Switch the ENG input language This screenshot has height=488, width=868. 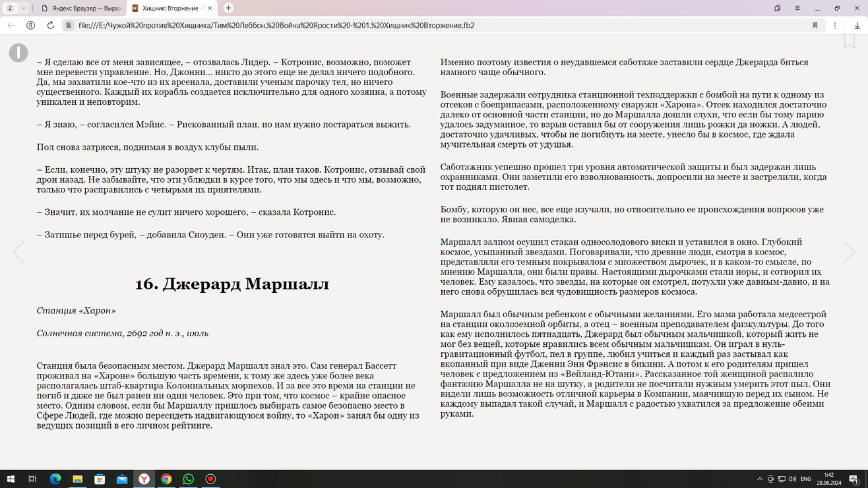coord(805,479)
